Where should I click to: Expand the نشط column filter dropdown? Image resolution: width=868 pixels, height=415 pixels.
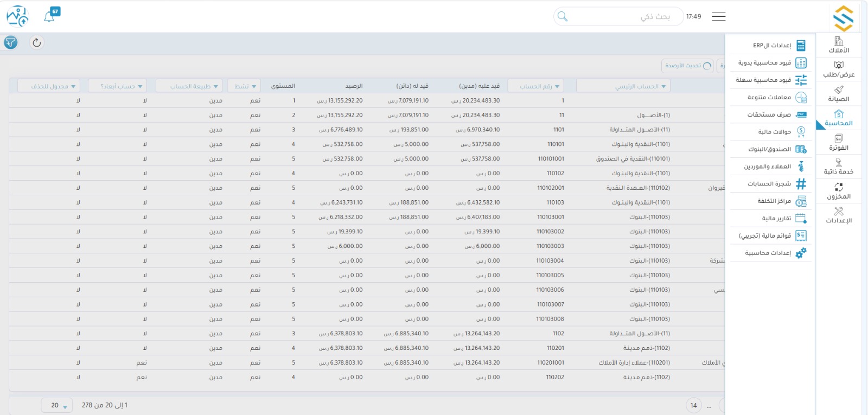(244, 86)
